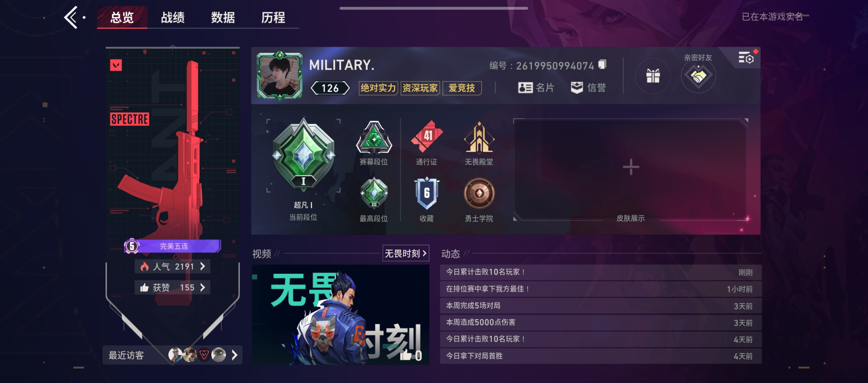Open the gift box icon

pyautogui.click(x=653, y=76)
